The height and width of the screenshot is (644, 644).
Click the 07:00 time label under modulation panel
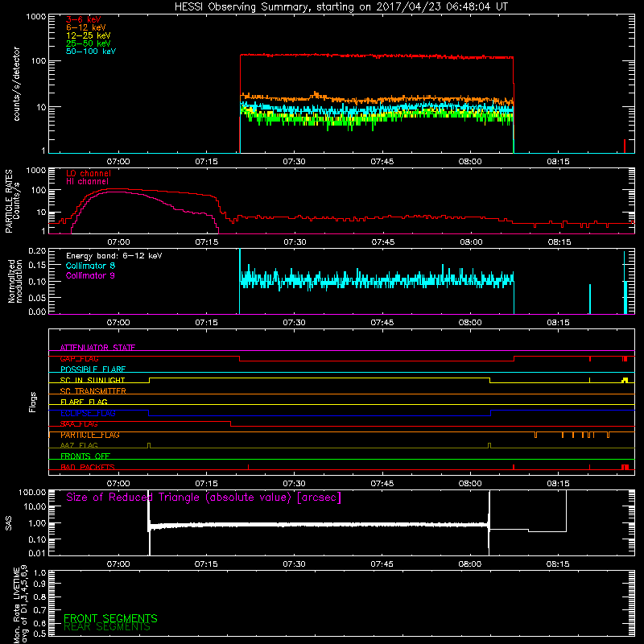[x=118, y=323]
